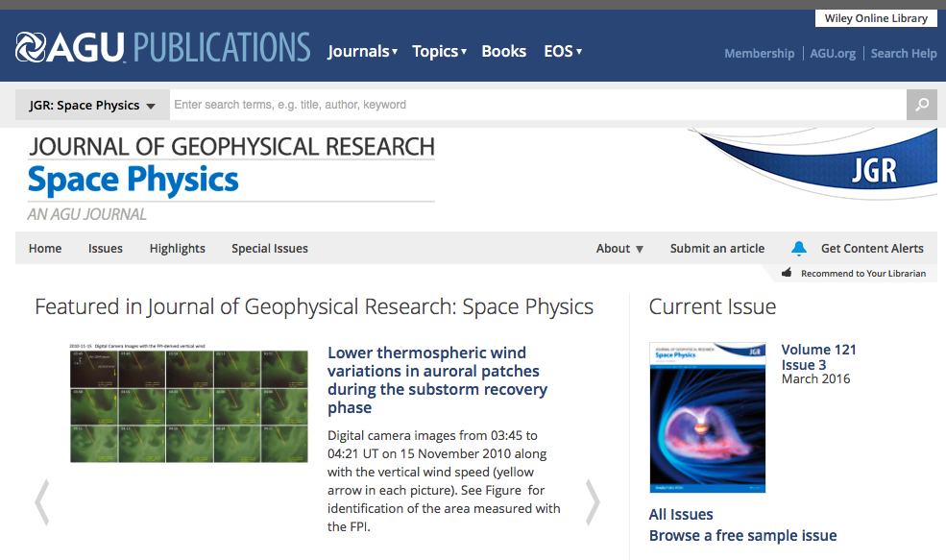Viewport: 946px width, 560px height.
Task: Open the Books menu item
Action: click(504, 51)
